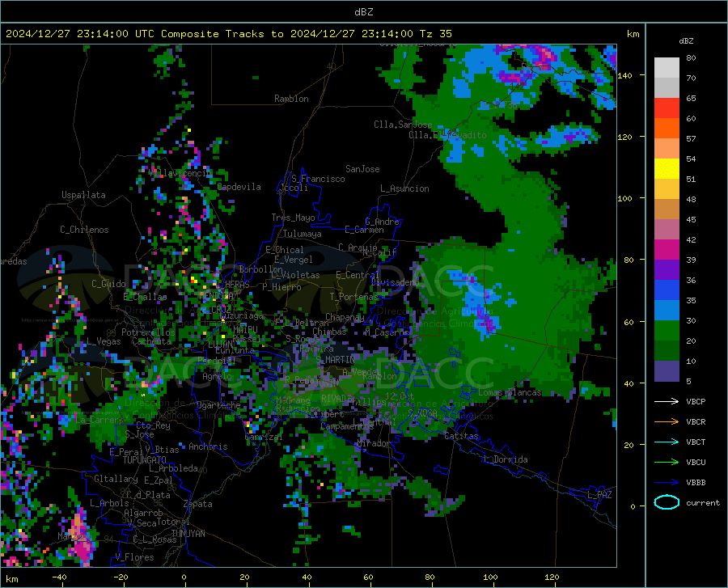Click the 'S_MARTIN' map label
Screen dimensions: 728x588
tap(335, 360)
